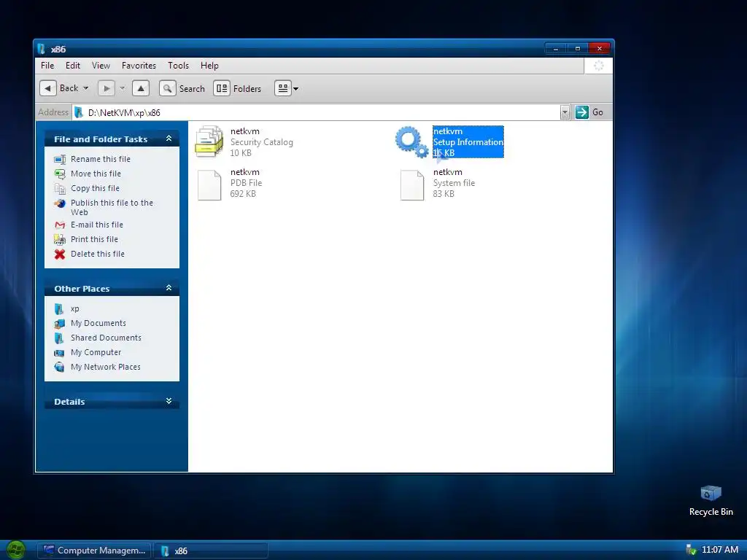Viewport: 747px width, 560px height.
Task: Click Rename this file
Action: 101,159
